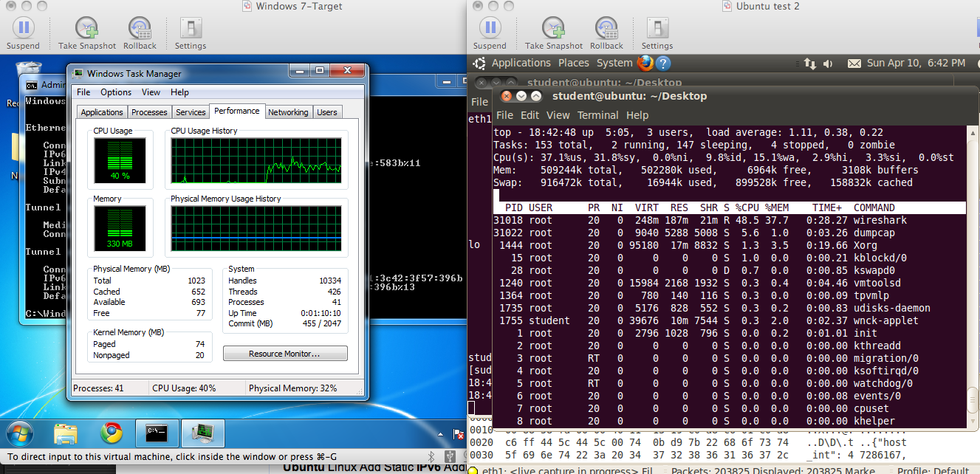Open Terminal menu in the terminal window
Screen dimensions: 980x474
coord(597,115)
